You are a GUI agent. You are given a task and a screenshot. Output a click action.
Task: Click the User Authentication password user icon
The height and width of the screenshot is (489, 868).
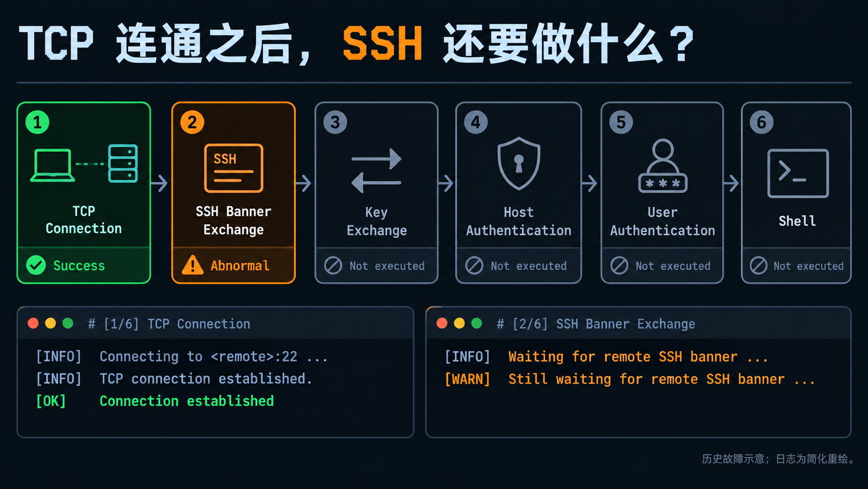663,166
